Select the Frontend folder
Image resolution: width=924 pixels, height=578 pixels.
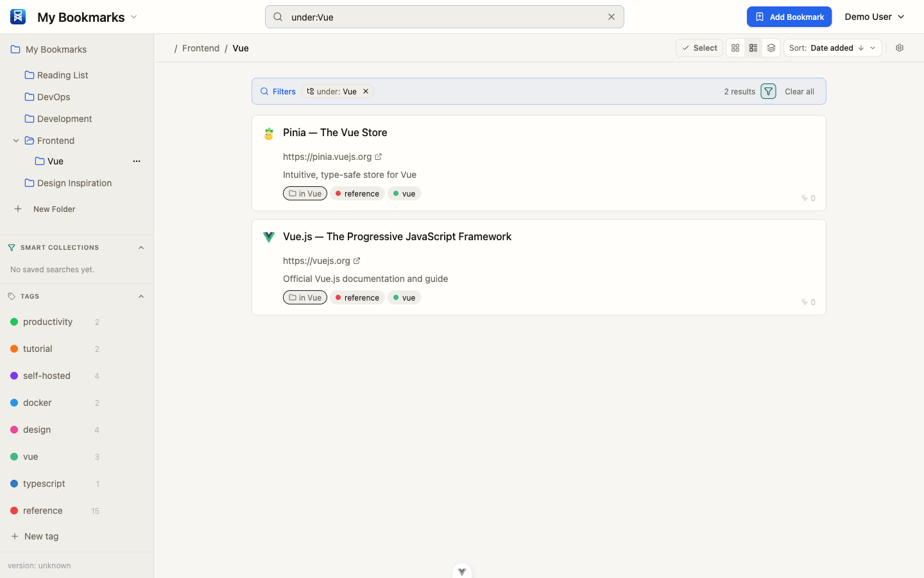56,141
